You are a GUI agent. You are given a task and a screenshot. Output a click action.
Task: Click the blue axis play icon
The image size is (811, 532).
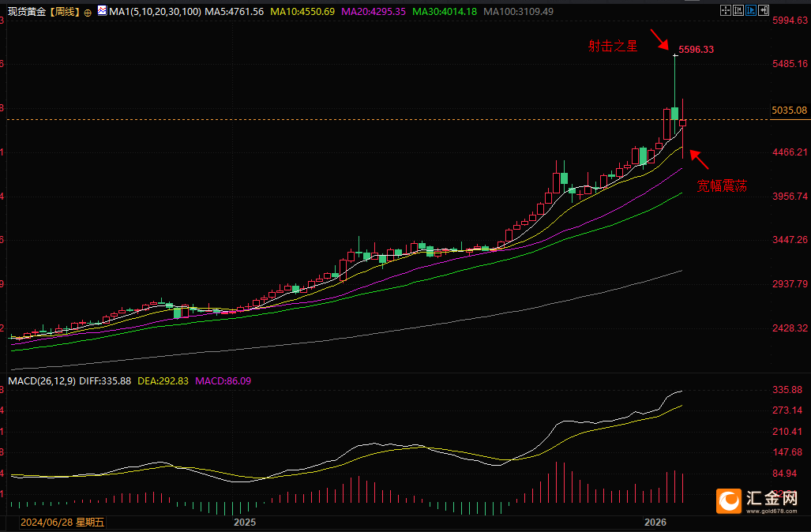click(x=751, y=10)
